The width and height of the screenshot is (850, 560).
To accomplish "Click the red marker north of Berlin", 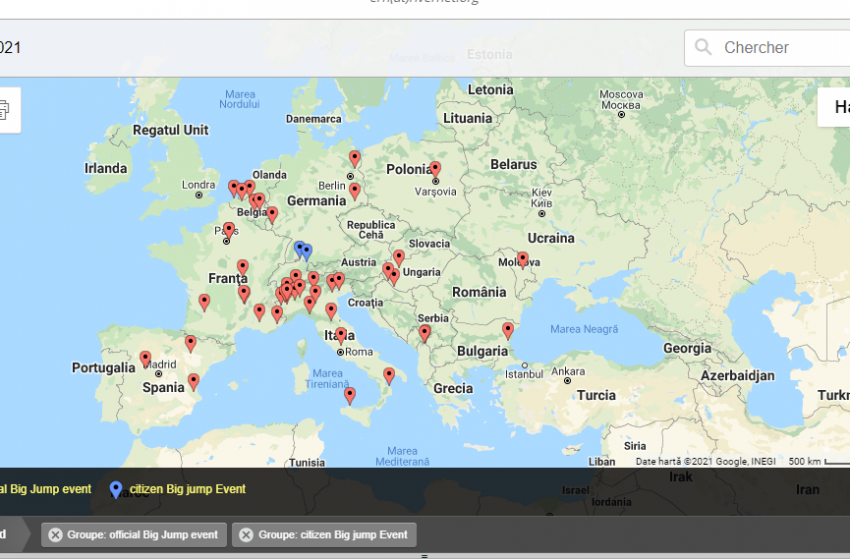I will tap(355, 159).
